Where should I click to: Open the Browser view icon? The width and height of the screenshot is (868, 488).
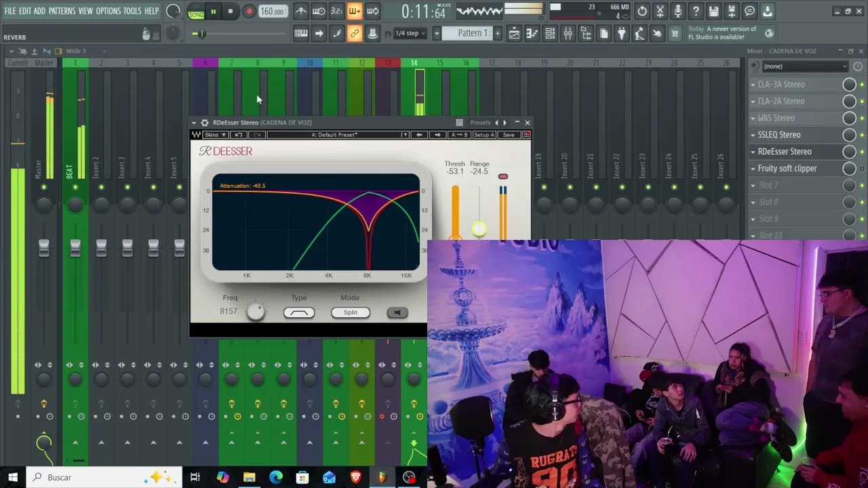click(x=586, y=33)
